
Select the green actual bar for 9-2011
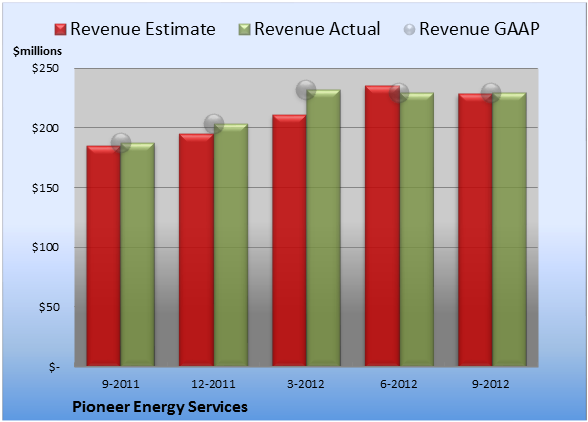click(138, 254)
